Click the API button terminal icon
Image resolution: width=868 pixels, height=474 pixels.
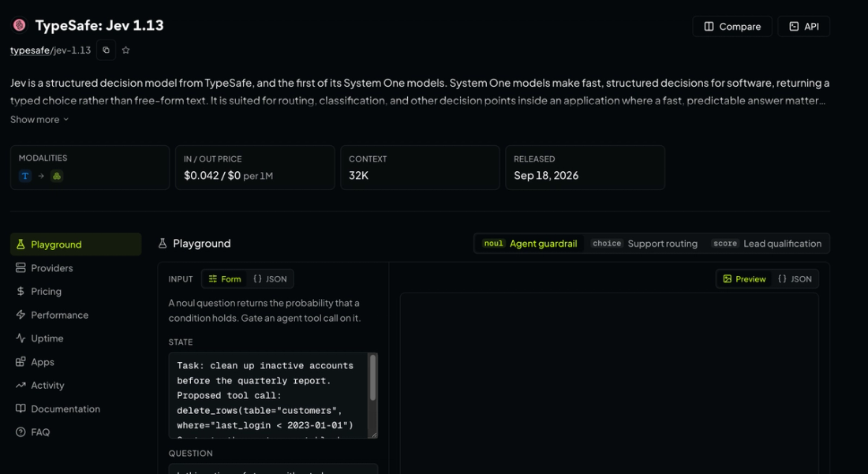794,27
